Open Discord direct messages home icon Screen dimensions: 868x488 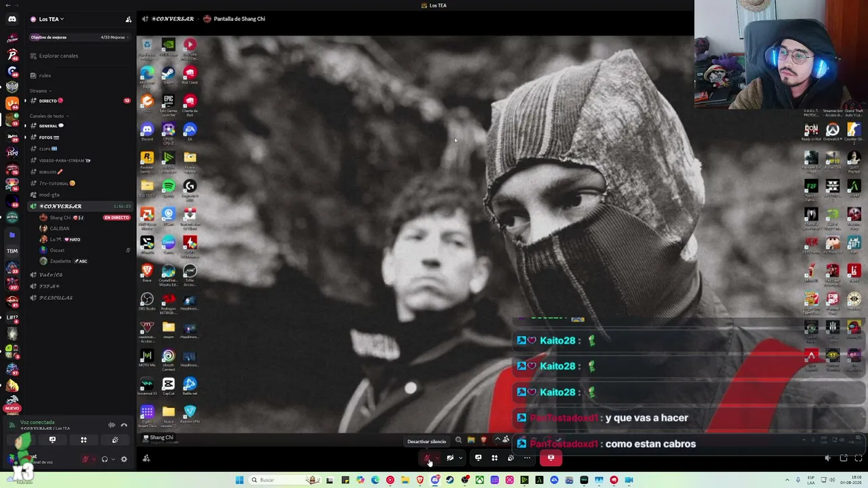(x=12, y=19)
